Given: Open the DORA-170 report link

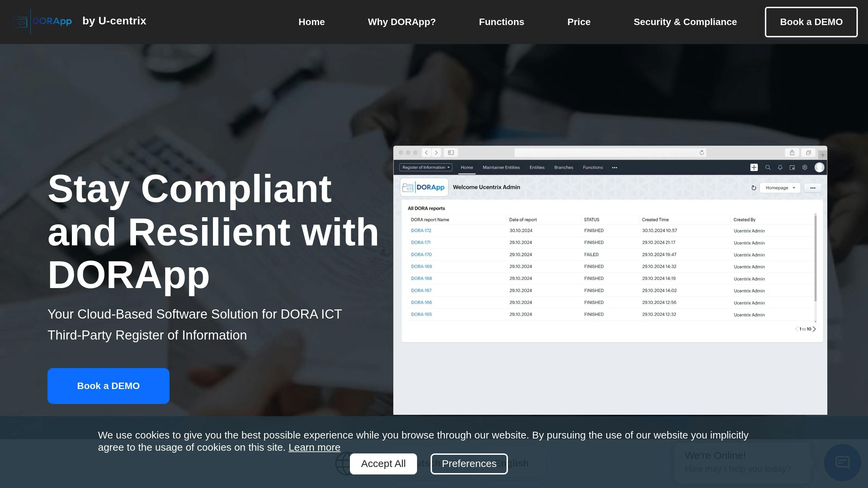Looking at the screenshot, I should click(x=421, y=255).
